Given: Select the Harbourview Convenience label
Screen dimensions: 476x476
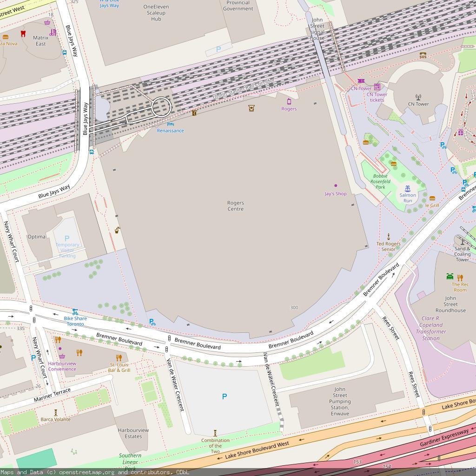Looking at the screenshot, I should 62,366.
